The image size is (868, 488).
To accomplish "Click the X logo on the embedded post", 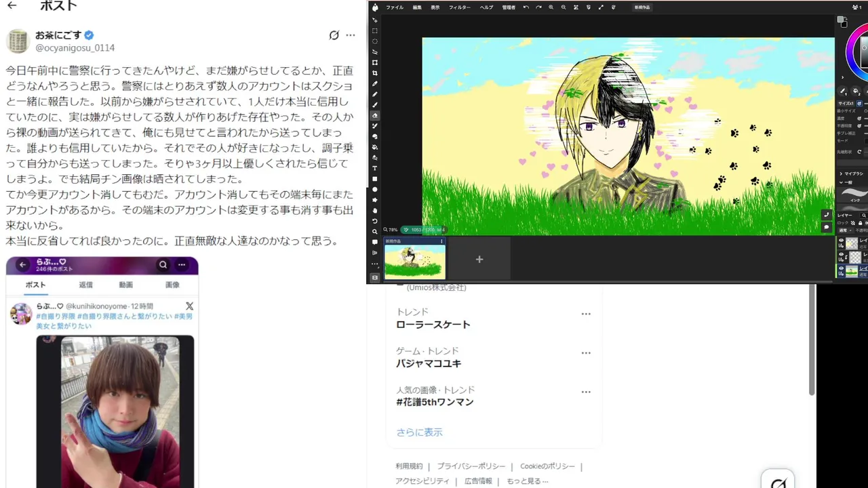I will coord(189,306).
